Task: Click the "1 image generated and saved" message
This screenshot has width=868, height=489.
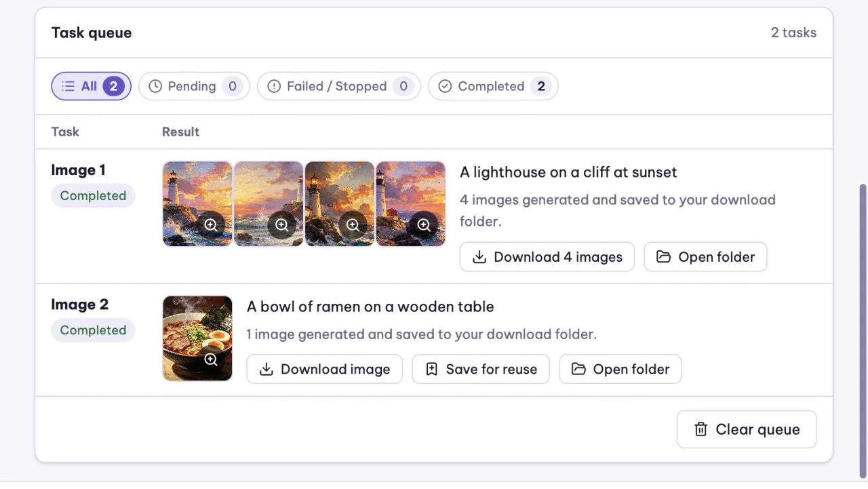Action: (421, 334)
